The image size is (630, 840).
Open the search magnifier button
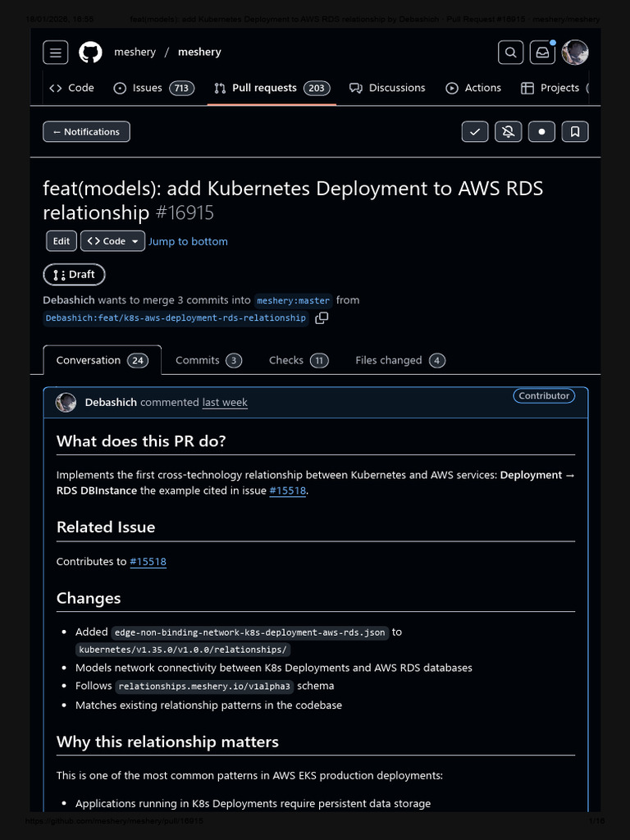[510, 52]
